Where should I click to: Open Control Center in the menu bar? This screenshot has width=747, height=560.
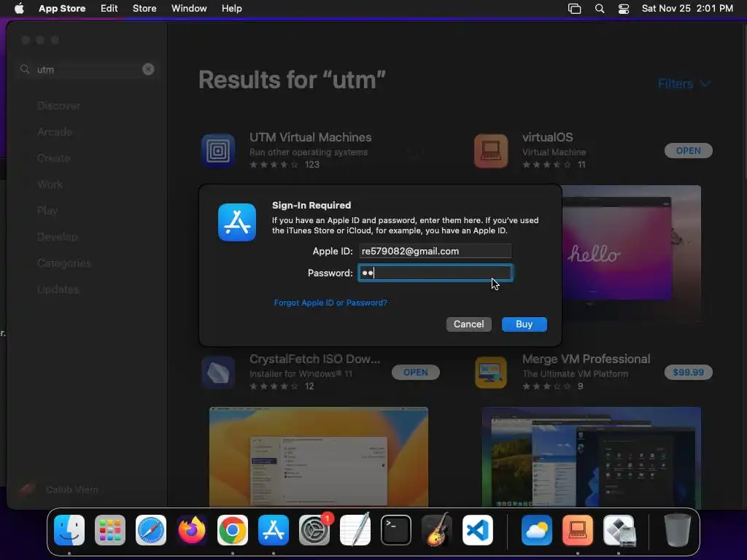(624, 9)
